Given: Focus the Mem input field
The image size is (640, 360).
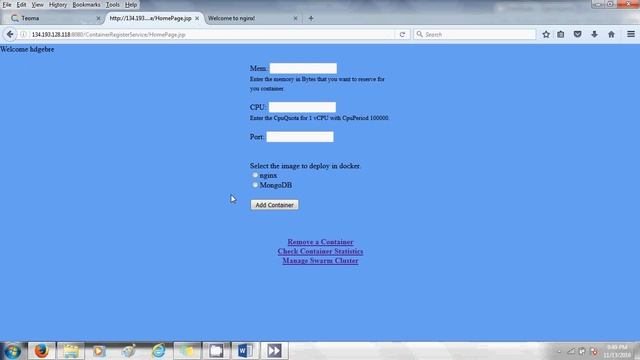Looking at the screenshot, I should point(303,68).
